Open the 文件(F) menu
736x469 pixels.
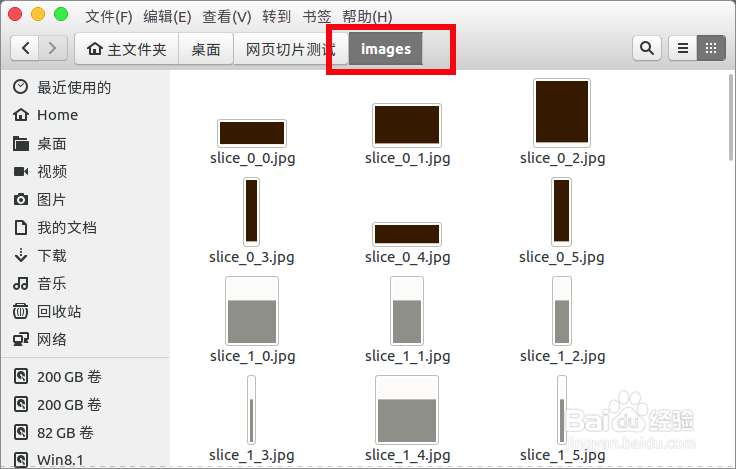click(109, 17)
